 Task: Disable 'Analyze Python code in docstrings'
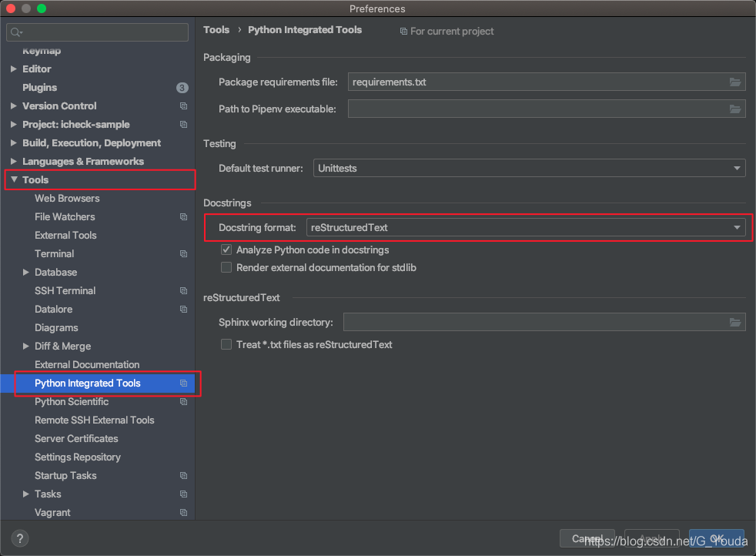click(x=226, y=250)
